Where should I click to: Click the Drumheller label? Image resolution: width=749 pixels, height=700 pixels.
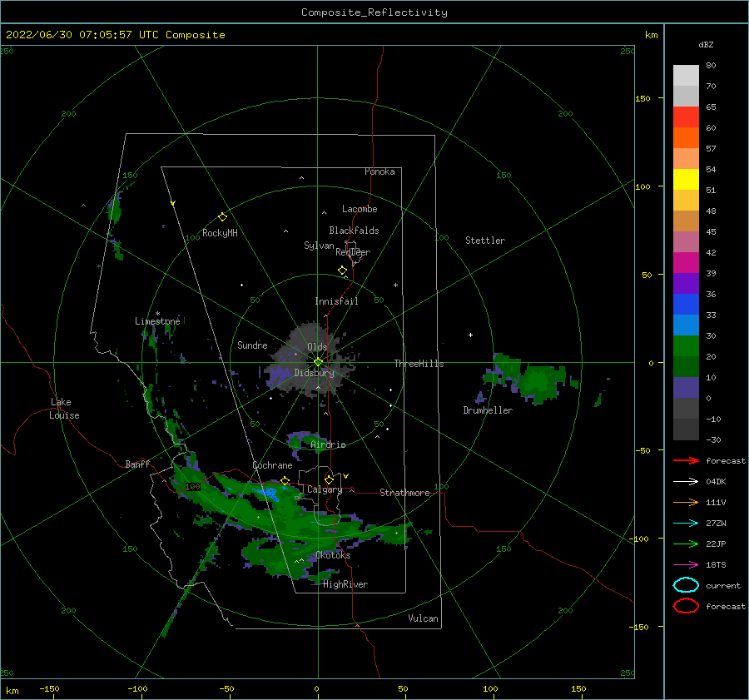[x=488, y=410]
